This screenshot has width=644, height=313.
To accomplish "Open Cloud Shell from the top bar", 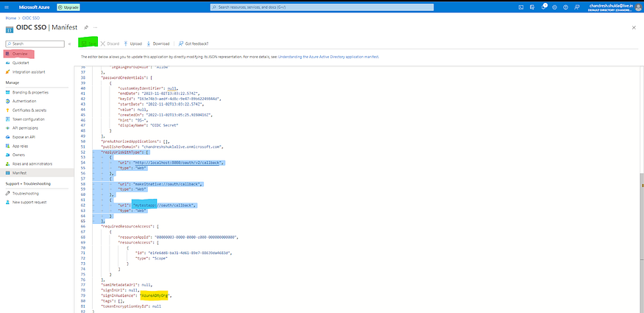I will click(x=521, y=7).
